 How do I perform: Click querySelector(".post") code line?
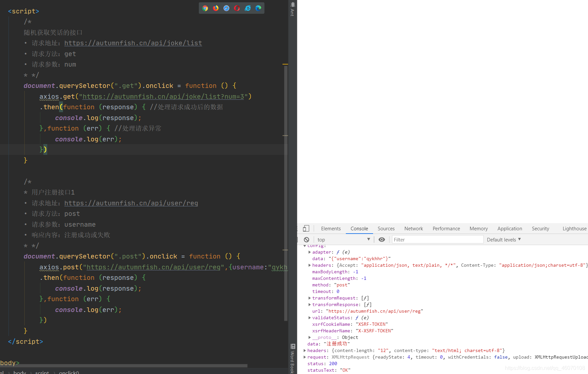point(132,256)
